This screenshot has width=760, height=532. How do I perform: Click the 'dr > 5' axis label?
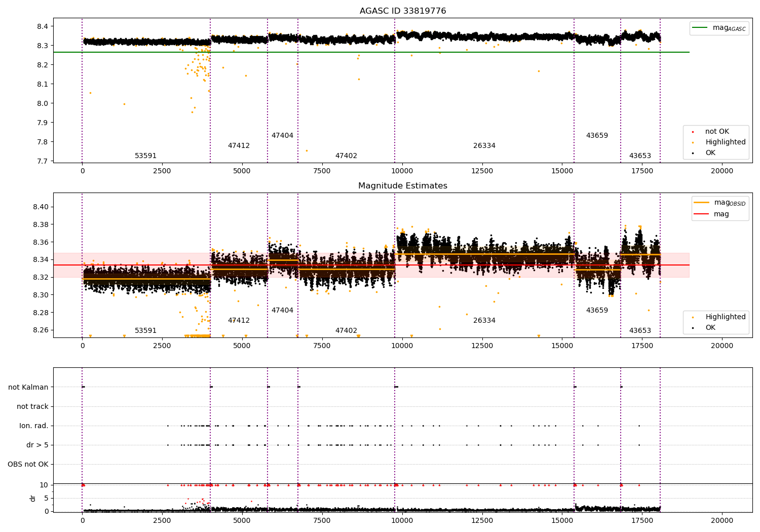click(x=37, y=445)
